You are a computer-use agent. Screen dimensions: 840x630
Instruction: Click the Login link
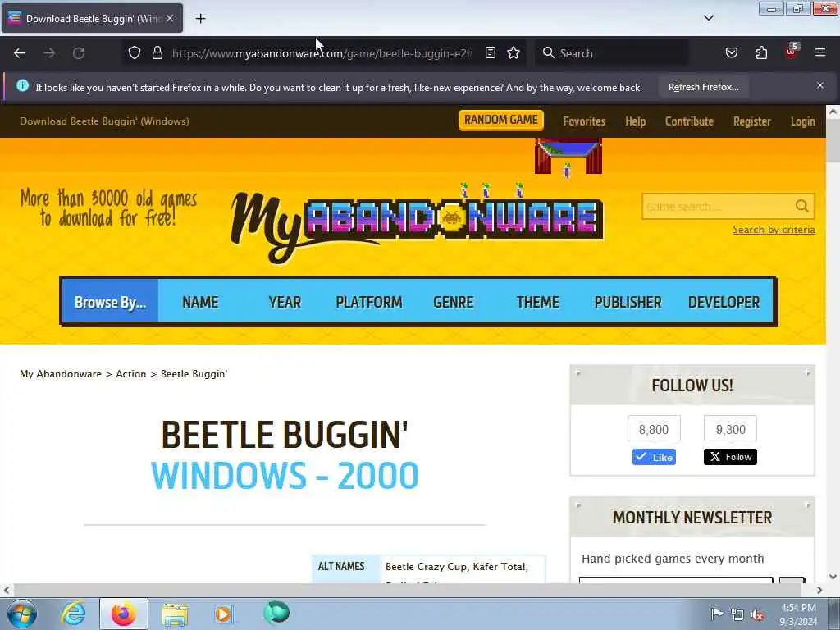coord(802,121)
